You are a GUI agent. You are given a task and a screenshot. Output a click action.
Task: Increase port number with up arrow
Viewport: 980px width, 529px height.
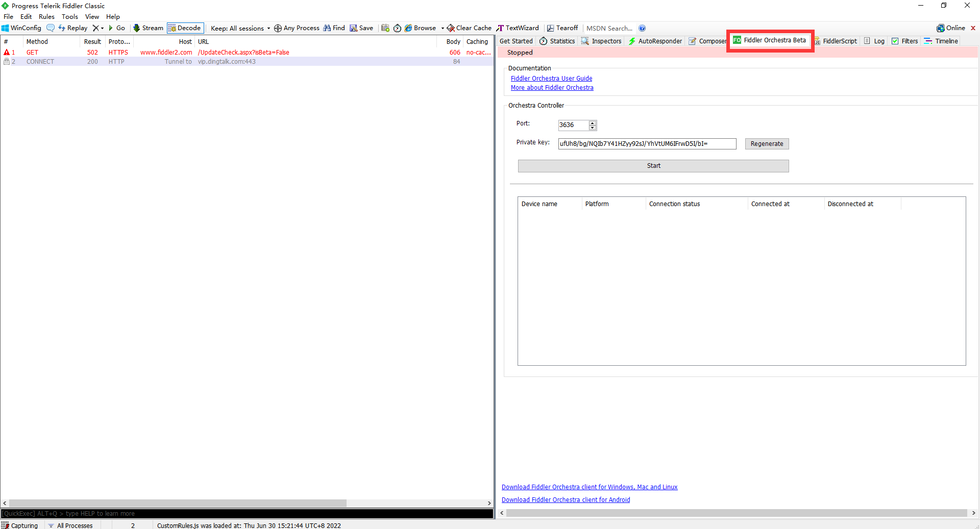(593, 123)
